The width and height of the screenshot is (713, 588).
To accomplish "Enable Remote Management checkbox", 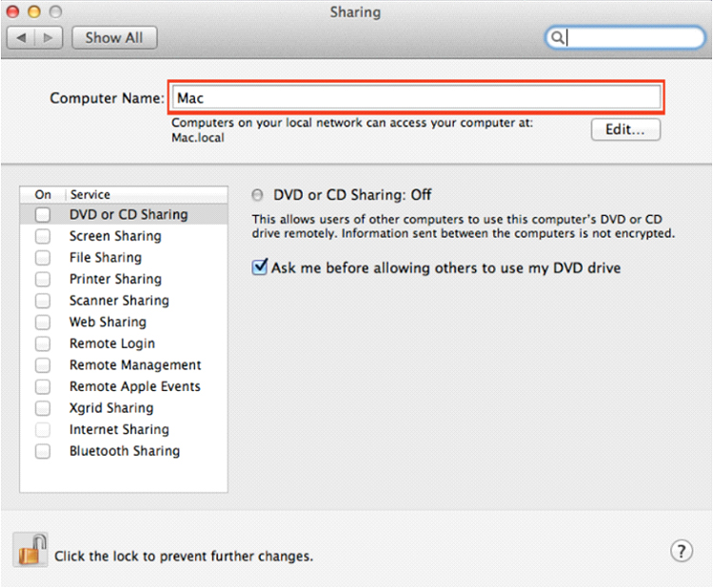I will tap(43, 365).
